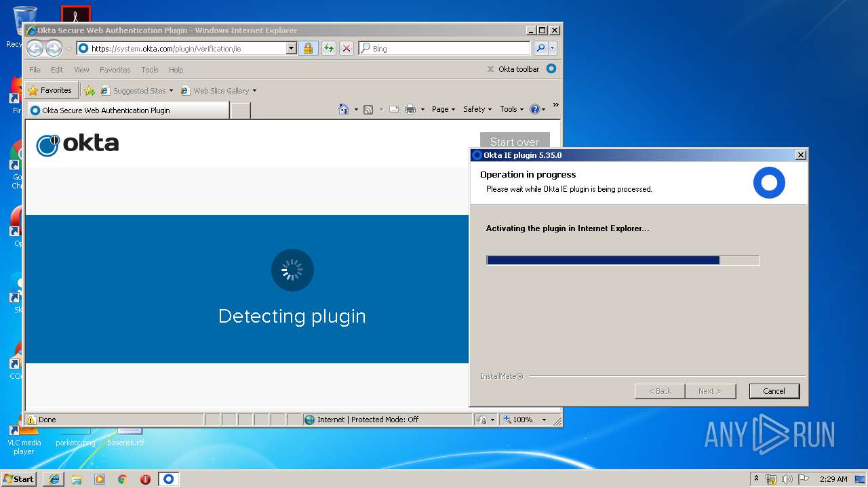
Task: Select Okta Secure Web Authentication Plugin tab
Action: click(x=127, y=110)
